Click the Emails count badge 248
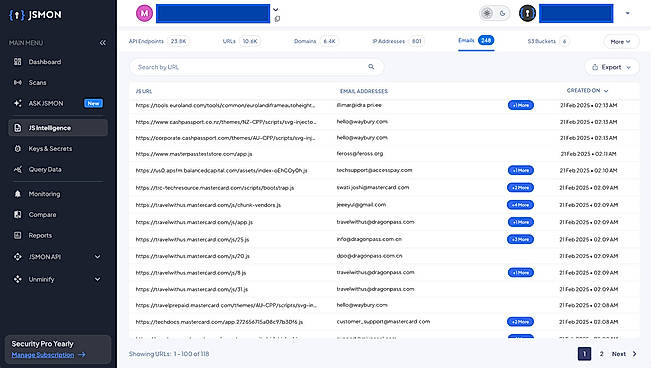Screen dimensions: 651x368 pos(486,40)
